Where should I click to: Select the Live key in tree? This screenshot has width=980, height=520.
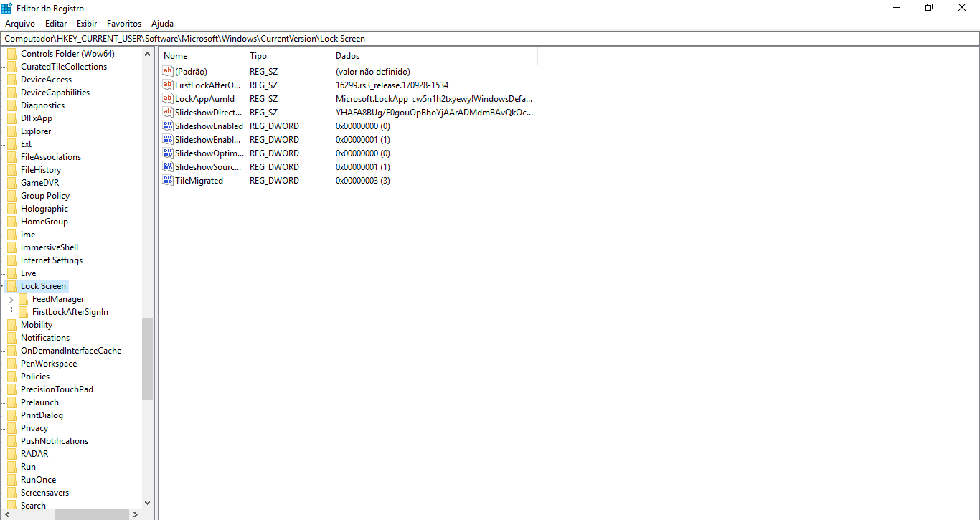pos(29,273)
